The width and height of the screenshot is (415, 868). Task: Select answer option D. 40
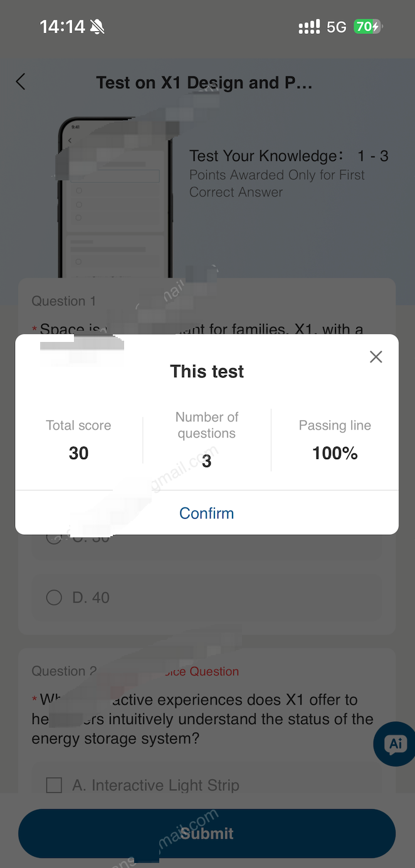click(55, 597)
